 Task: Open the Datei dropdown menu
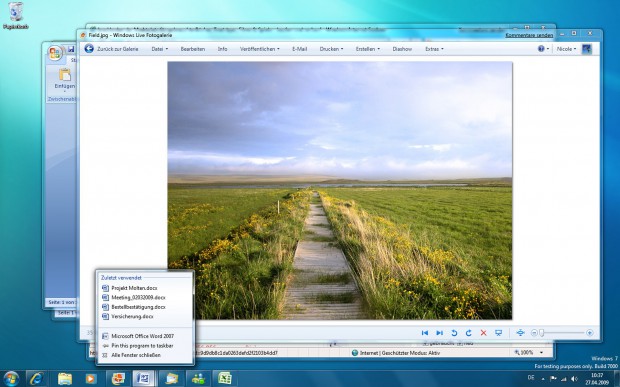click(159, 49)
